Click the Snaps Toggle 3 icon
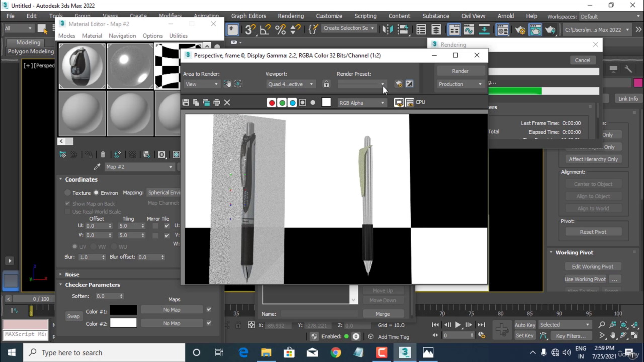The height and width of the screenshot is (362, 644). pyautogui.click(x=250, y=30)
